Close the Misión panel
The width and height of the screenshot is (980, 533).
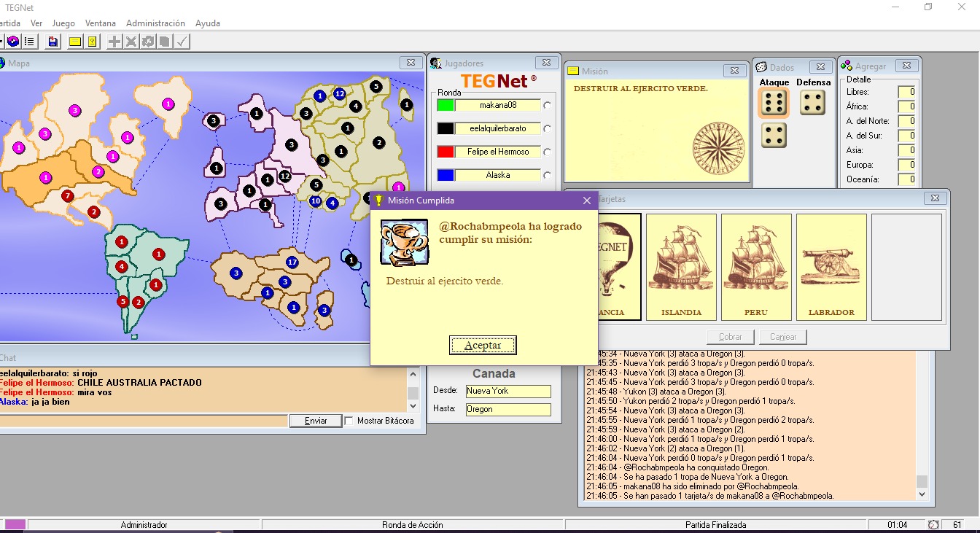tap(734, 71)
